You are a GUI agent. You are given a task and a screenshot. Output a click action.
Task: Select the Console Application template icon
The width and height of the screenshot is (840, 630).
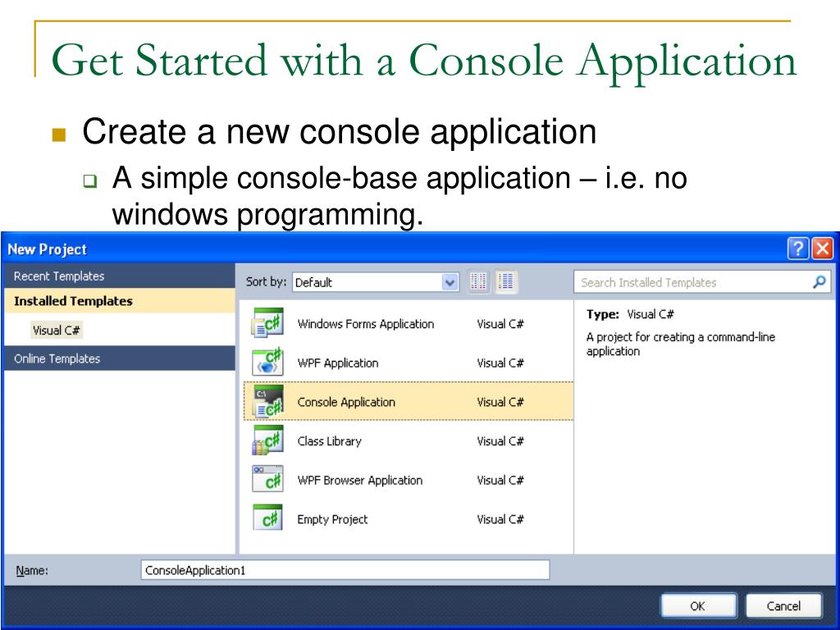267,400
